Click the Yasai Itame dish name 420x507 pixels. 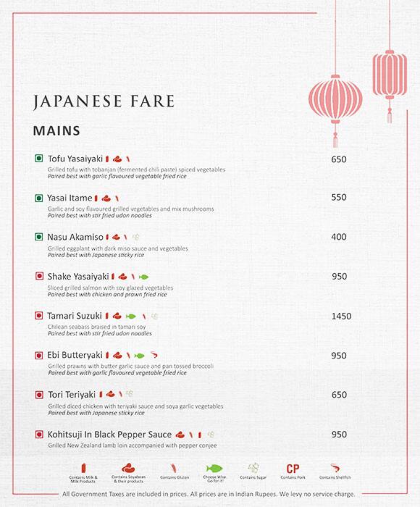(x=70, y=198)
